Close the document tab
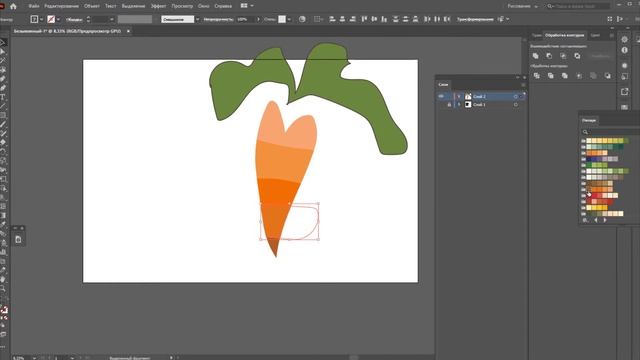Screen dimensions: 640x360 [x=128, y=31]
